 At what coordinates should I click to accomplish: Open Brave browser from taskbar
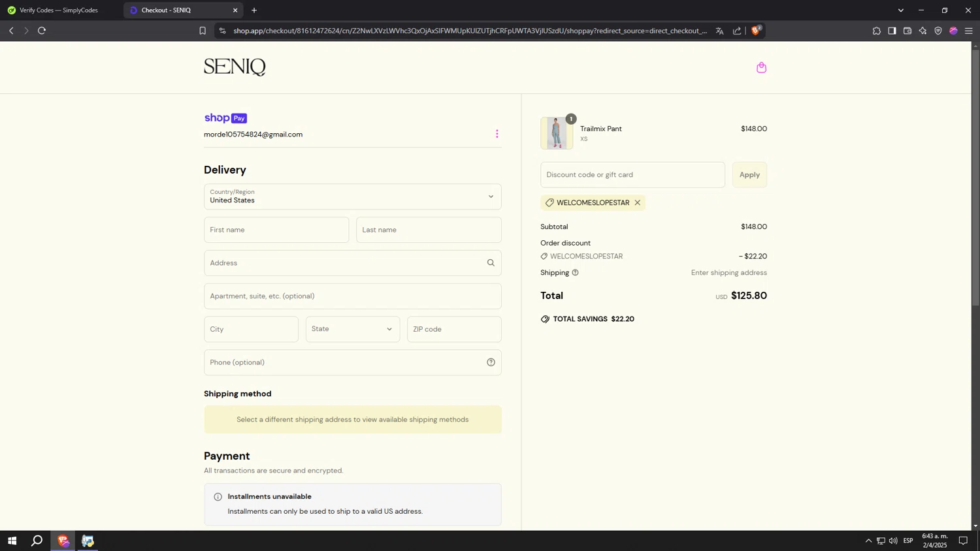[63, 541]
